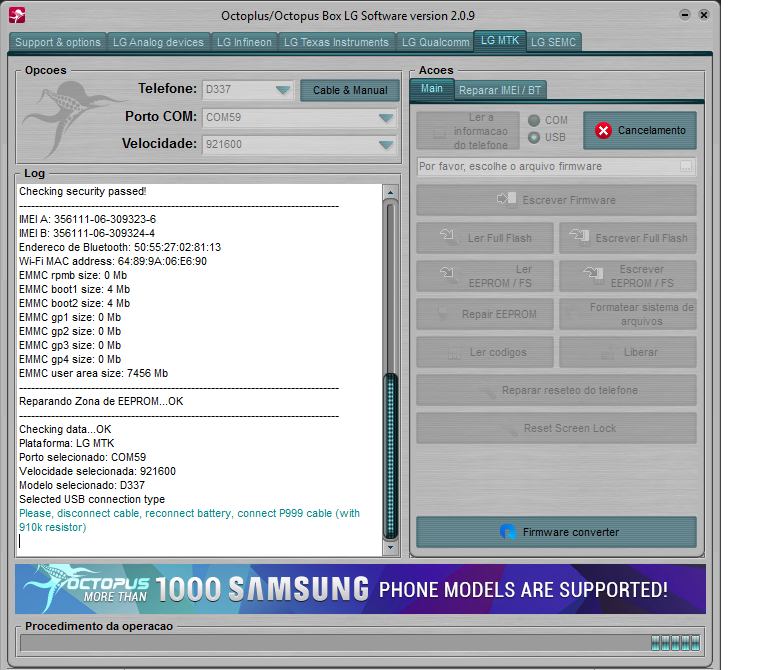The image size is (768, 670).
Task: Click the Wi-Fi MAC address log line
Action: pos(113,261)
